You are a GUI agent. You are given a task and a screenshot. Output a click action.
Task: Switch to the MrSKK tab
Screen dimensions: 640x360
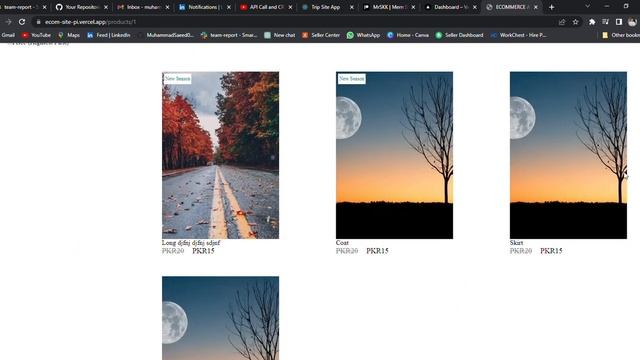click(x=388, y=7)
